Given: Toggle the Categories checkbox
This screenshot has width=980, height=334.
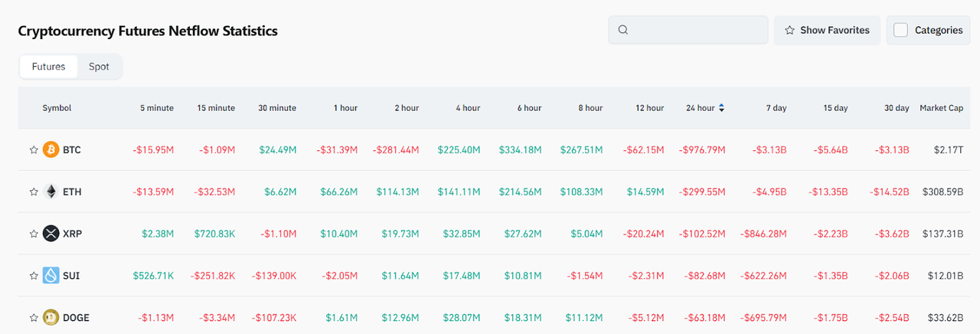Looking at the screenshot, I should pos(901,30).
